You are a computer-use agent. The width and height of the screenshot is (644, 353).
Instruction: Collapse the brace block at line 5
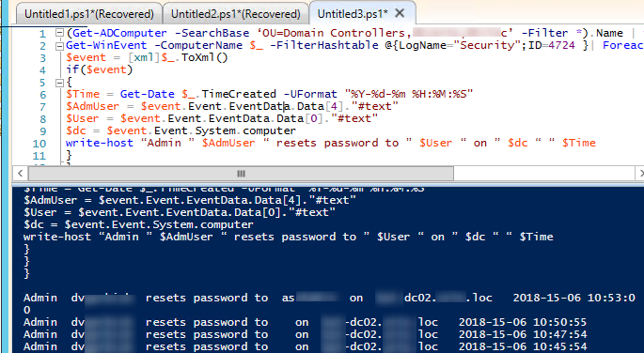tap(59, 83)
